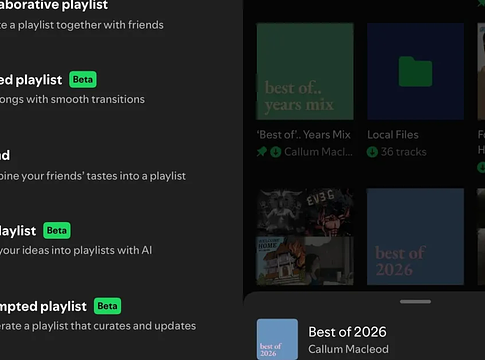
Task: Click the 'Best of'.. Years Mix title
Action: 303,135
